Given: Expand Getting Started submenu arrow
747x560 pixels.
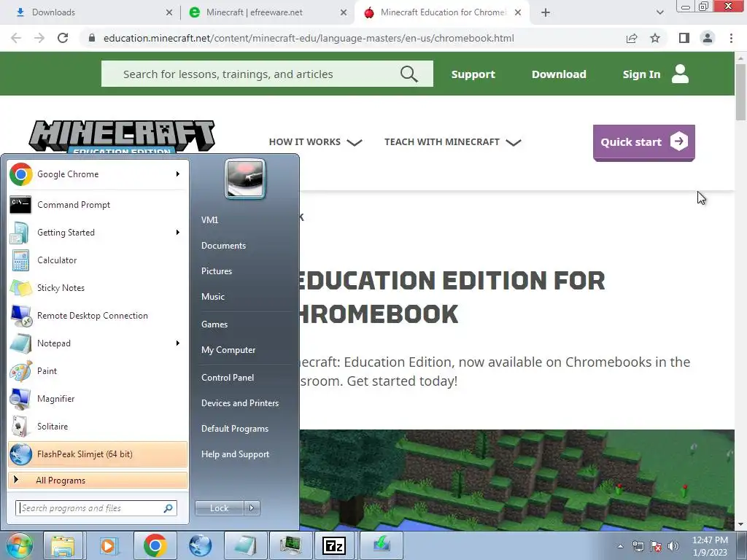Looking at the screenshot, I should (178, 233).
